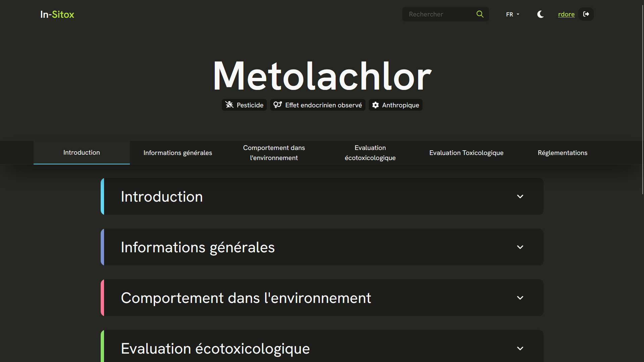Click the magnifying glass search icon
This screenshot has width=644, height=362.
pos(480,14)
